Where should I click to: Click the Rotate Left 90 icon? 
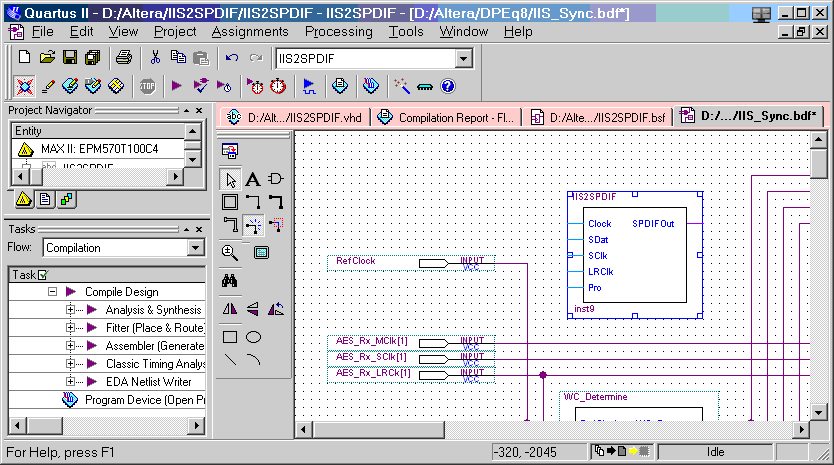(276, 309)
